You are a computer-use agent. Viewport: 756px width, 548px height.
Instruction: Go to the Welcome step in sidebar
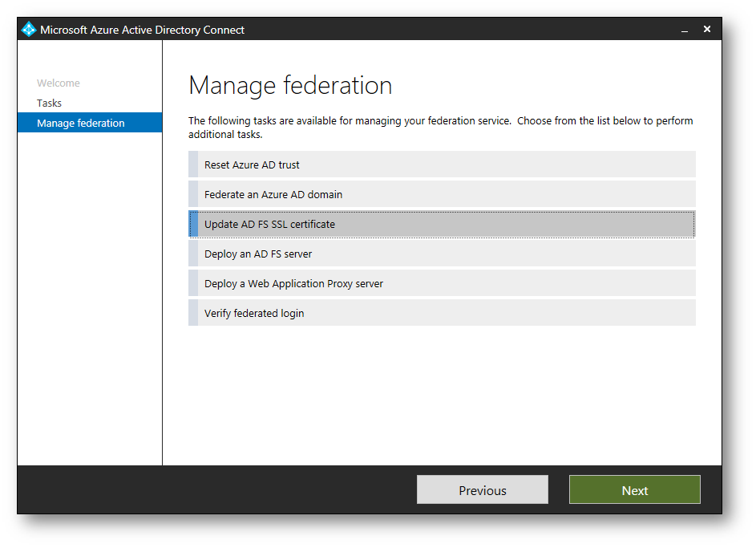coord(59,83)
